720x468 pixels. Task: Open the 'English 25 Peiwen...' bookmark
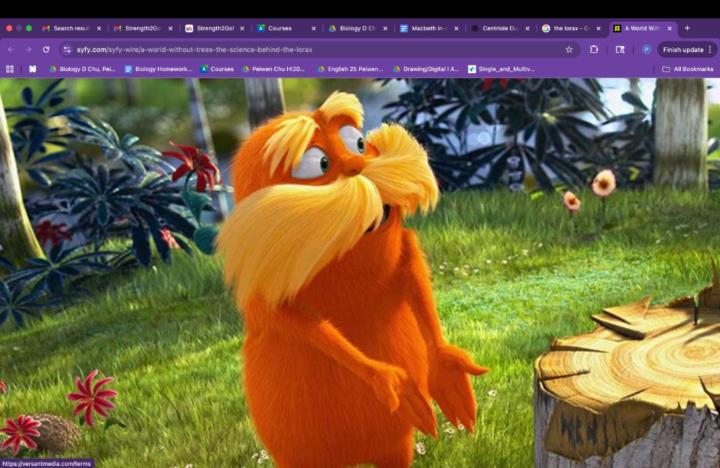pyautogui.click(x=350, y=69)
